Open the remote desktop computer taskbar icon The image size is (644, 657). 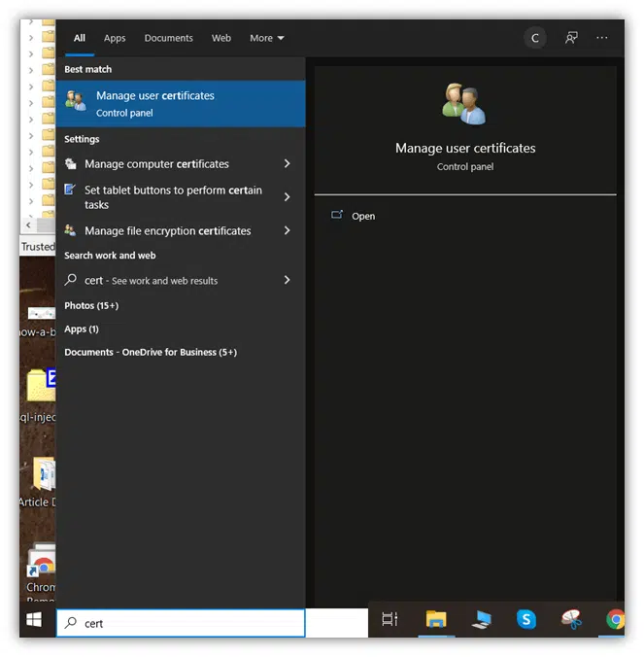click(481, 619)
